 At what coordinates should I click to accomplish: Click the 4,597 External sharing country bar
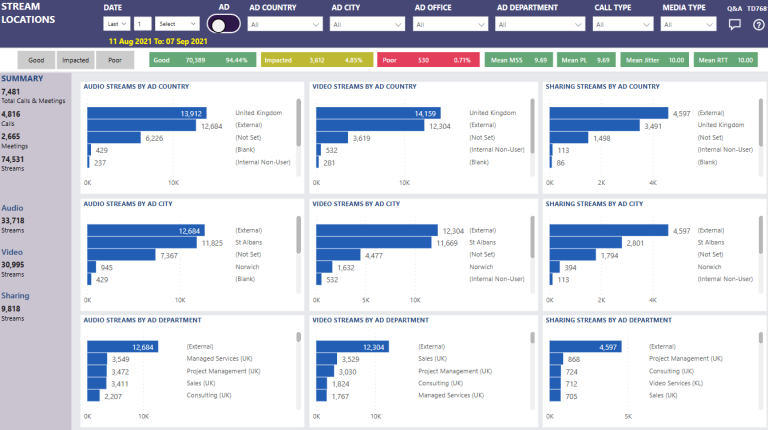[x=609, y=113]
